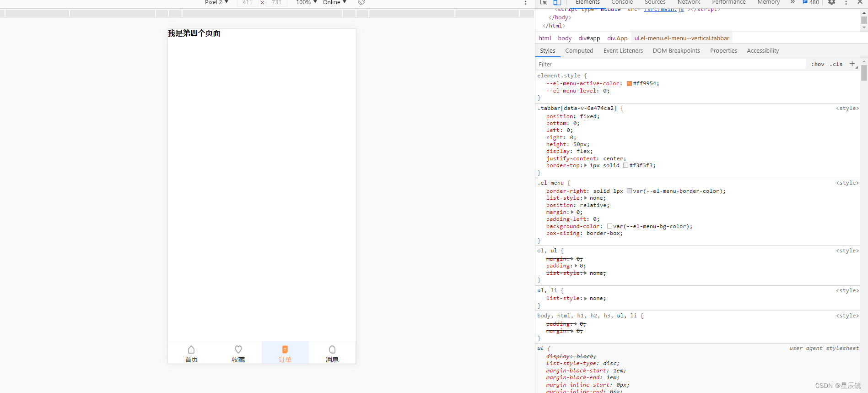Click the display: flex value
This screenshot has width=868, height=393.
click(583, 151)
